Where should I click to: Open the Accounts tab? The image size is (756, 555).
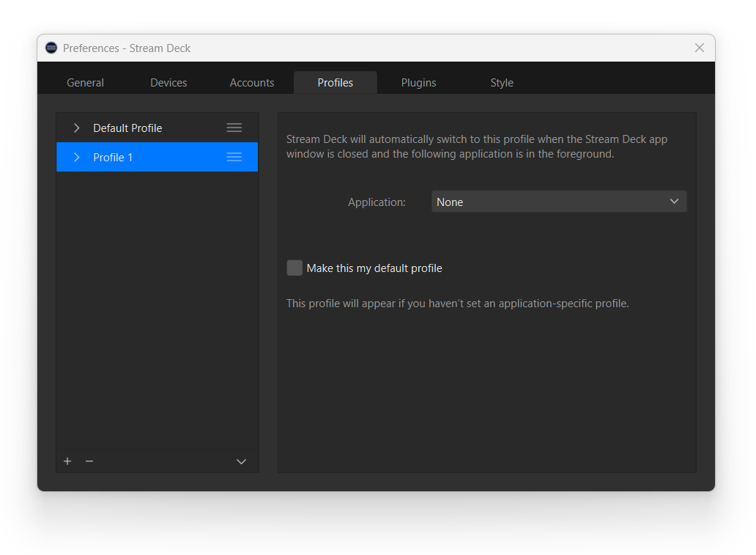pyautogui.click(x=252, y=83)
